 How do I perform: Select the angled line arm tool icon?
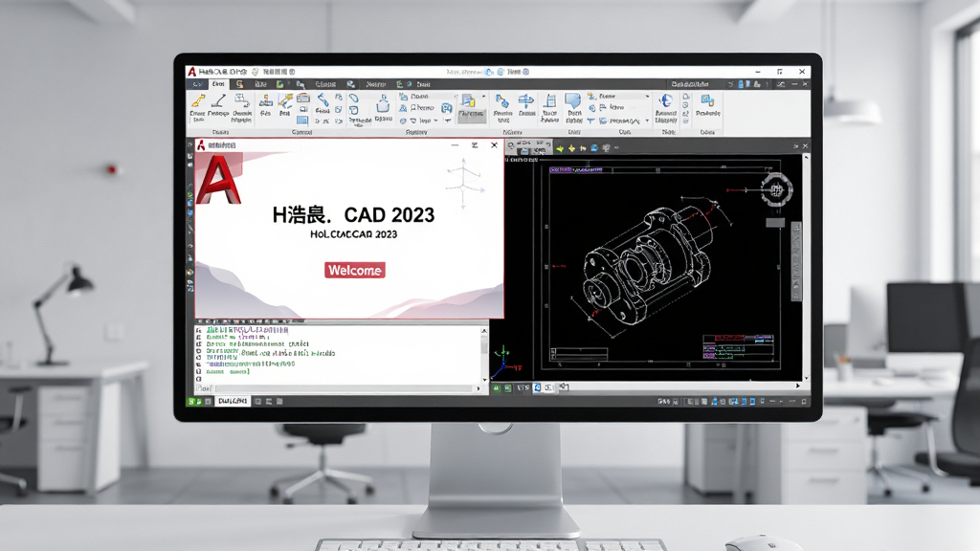[x=218, y=100]
